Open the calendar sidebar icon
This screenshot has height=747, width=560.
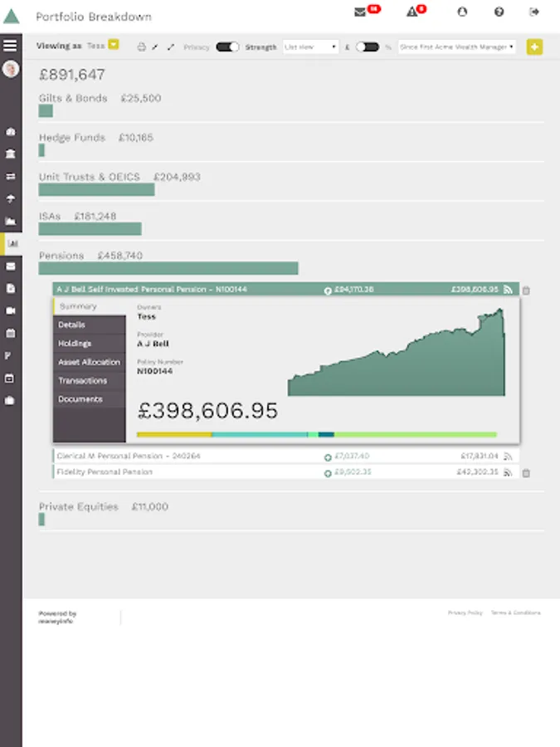click(11, 333)
